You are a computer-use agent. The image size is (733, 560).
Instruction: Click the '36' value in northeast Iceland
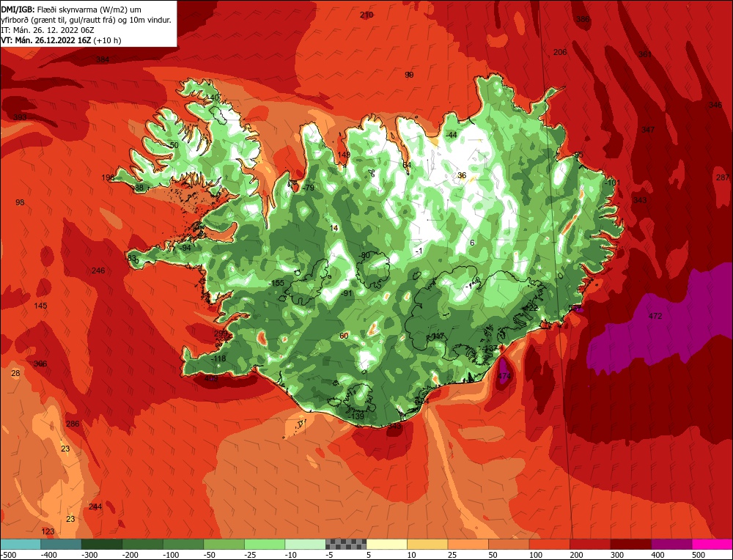(462, 175)
